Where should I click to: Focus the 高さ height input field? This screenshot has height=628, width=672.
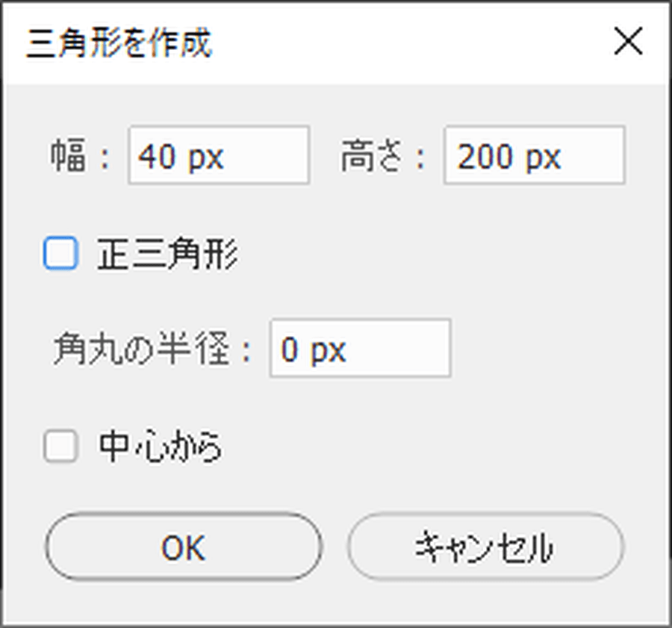pyautogui.click(x=534, y=155)
